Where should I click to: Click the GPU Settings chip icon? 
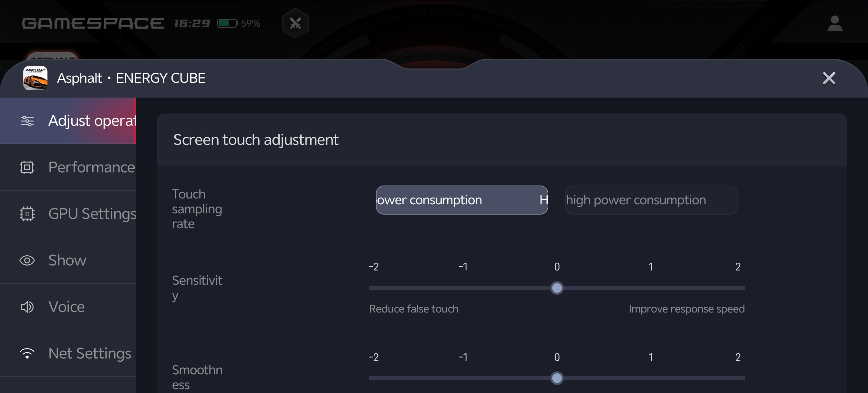(27, 214)
